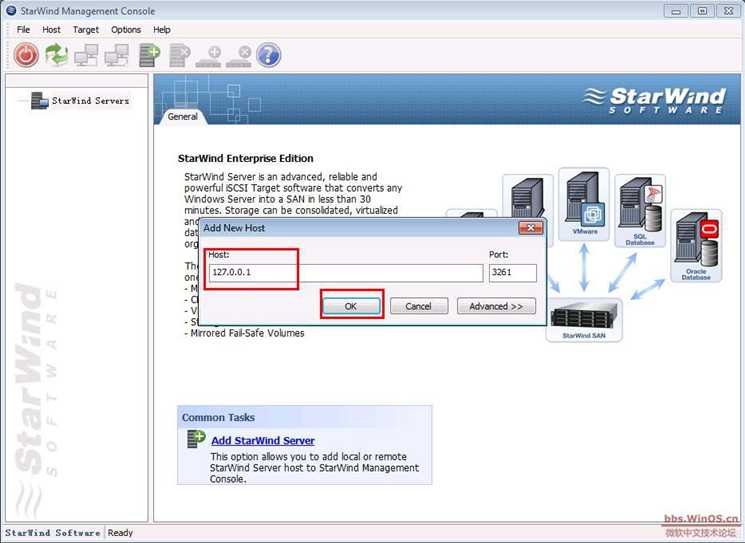The image size is (745, 543).
Task: Click the Ready status bar text
Action: pos(120,533)
